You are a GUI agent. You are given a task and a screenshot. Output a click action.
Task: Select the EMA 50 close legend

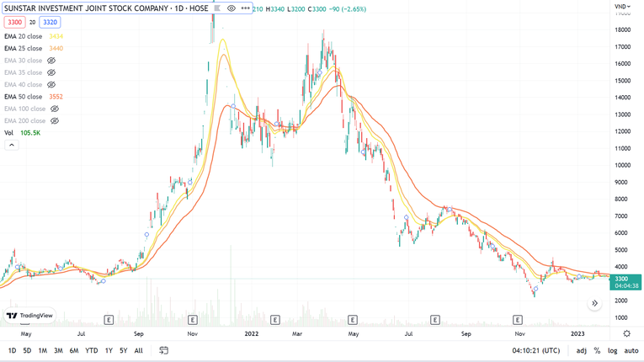click(23, 97)
